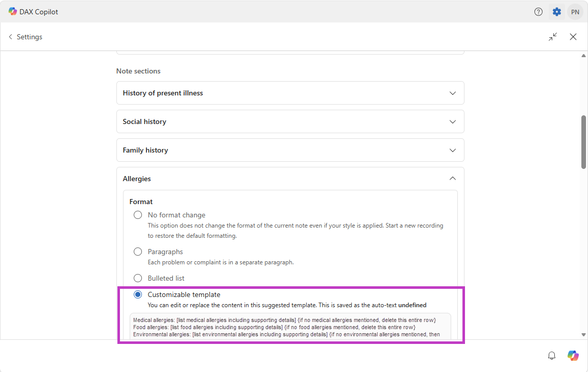
Task: Select the Paragraphs format option
Action: pyautogui.click(x=138, y=252)
